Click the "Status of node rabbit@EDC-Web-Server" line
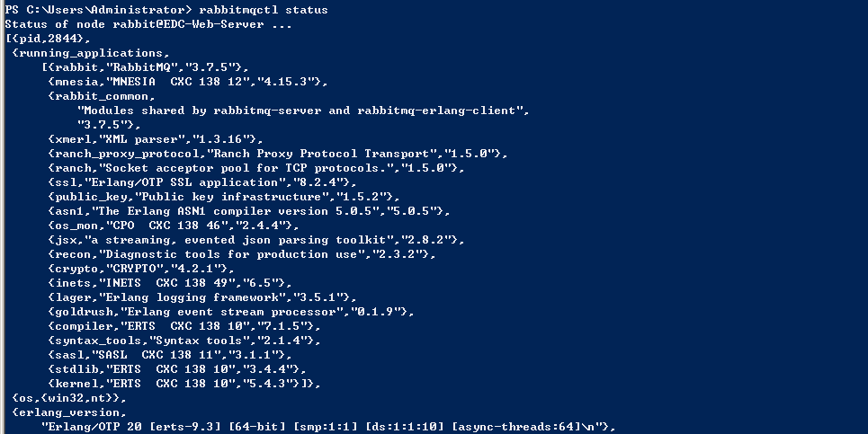 point(148,24)
